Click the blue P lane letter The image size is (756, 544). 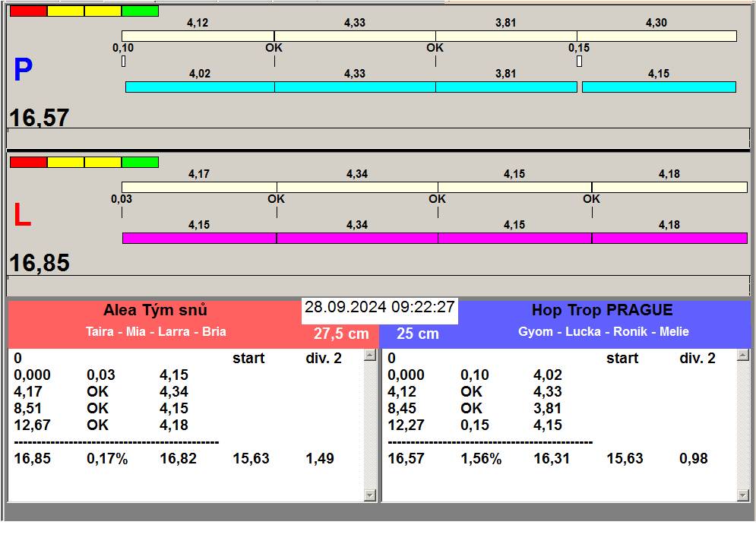click(x=23, y=69)
